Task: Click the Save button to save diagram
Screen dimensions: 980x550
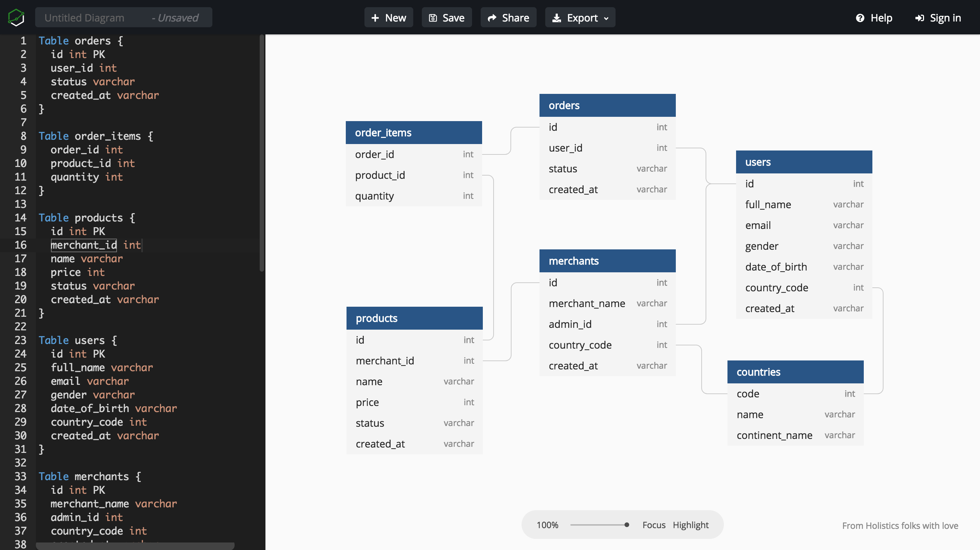Action: (x=446, y=18)
